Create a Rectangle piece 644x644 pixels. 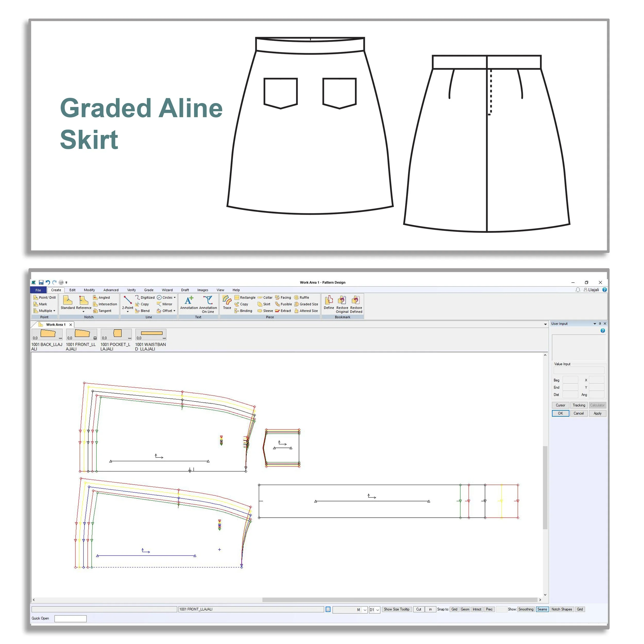[245, 297]
